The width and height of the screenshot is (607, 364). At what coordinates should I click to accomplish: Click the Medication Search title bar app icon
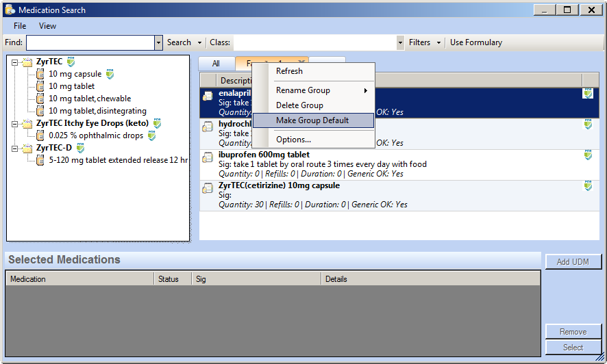[10, 10]
